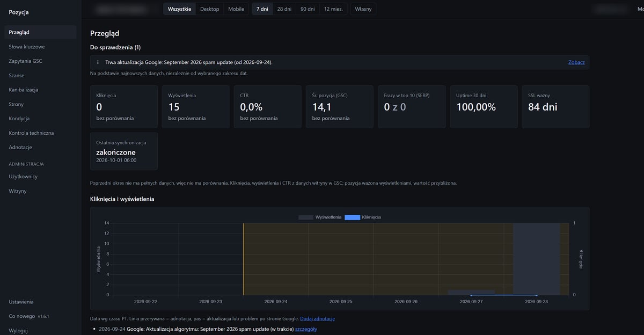
Task: Switch device filter to Mobile
Action: click(236, 9)
